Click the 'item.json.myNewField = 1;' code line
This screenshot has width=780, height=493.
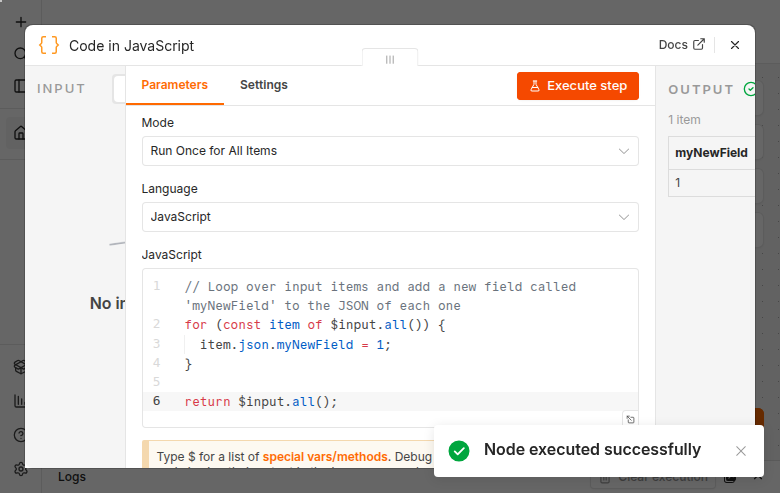[x=295, y=345]
